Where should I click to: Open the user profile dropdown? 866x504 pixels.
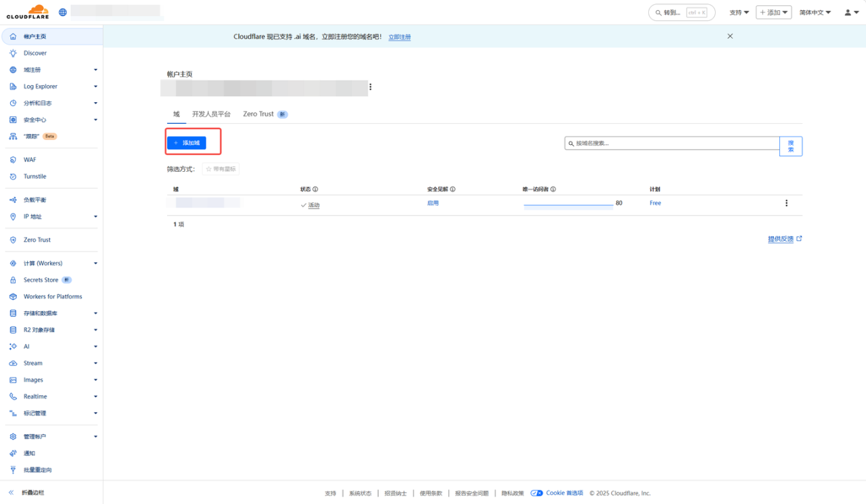[x=851, y=12]
